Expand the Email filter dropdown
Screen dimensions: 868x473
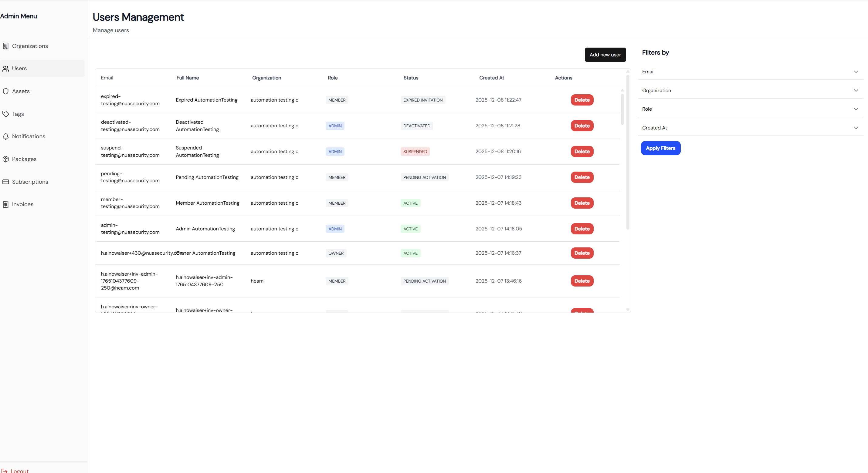tap(856, 72)
